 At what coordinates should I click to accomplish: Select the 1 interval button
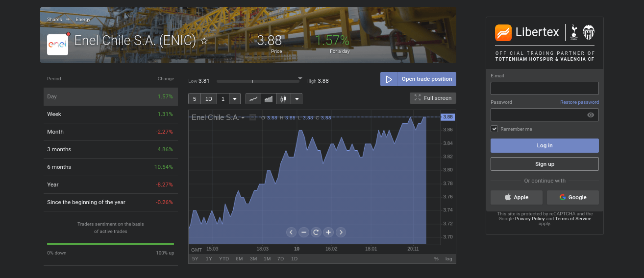223,99
